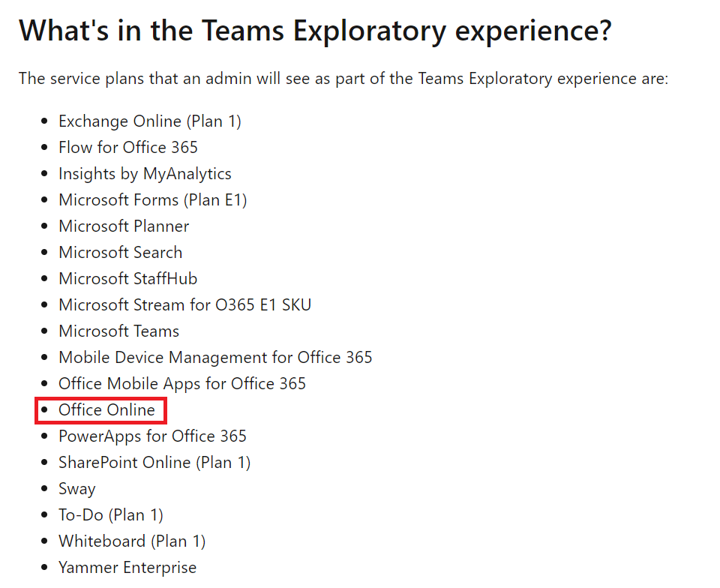Select Office Mobile Apps for Office 365
Image resolution: width=720 pixels, height=588 pixels.
(182, 384)
